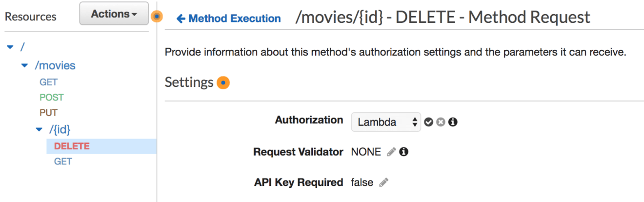Edit API Key Required with pencil icon
The image size is (644, 202).
[383, 182]
